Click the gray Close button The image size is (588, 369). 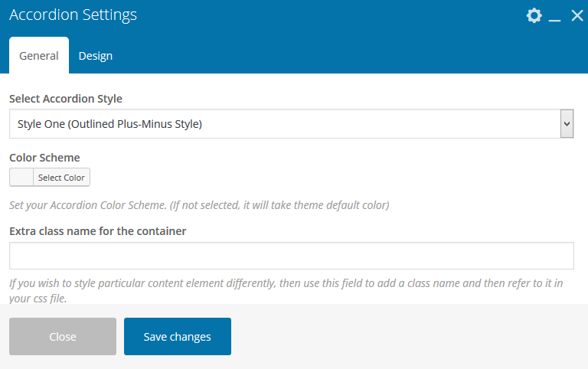tap(63, 337)
